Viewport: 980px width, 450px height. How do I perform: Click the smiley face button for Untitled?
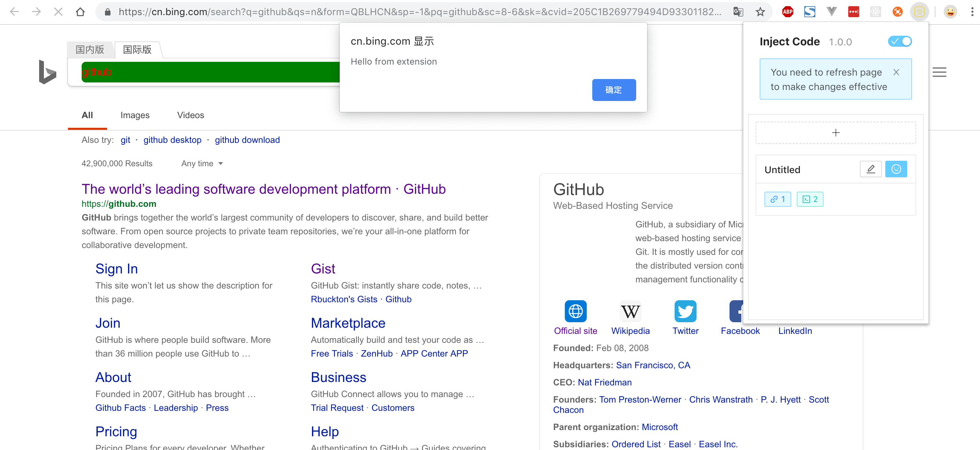click(x=896, y=169)
